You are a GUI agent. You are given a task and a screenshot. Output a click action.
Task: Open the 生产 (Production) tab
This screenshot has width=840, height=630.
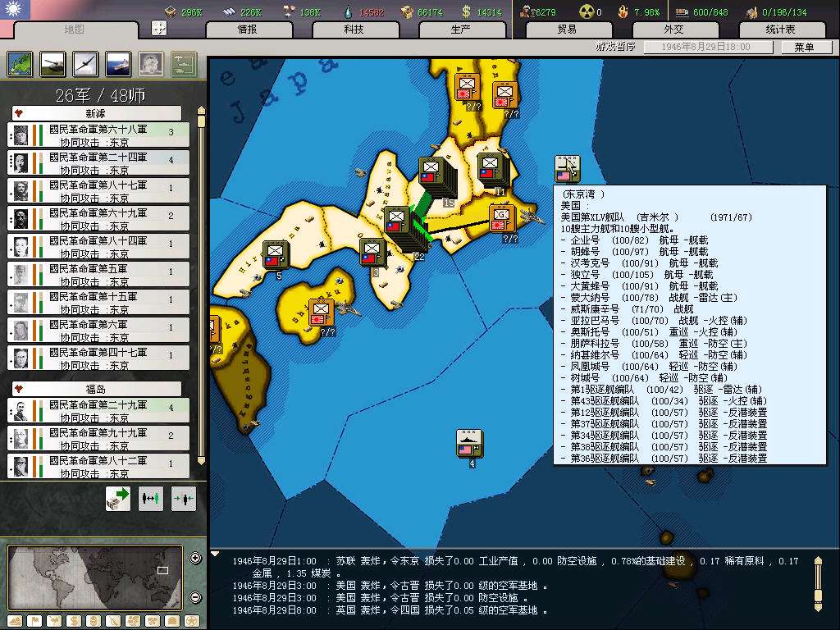(x=461, y=30)
